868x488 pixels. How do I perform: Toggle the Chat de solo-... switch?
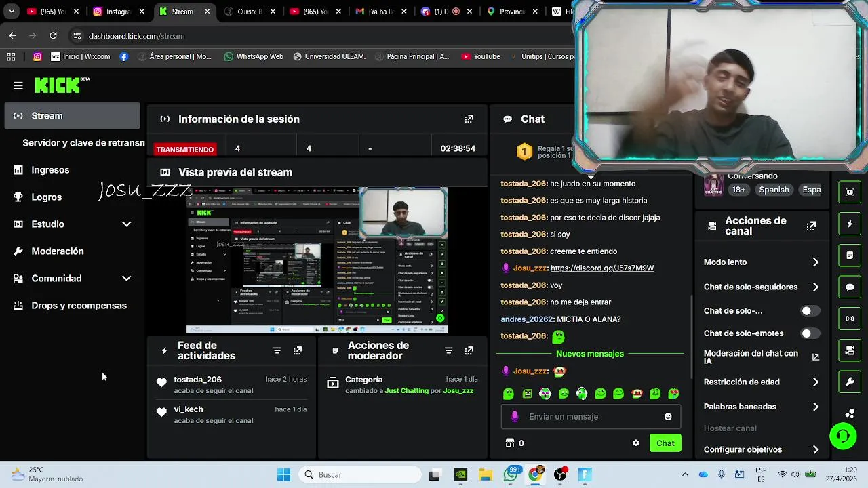pos(810,311)
